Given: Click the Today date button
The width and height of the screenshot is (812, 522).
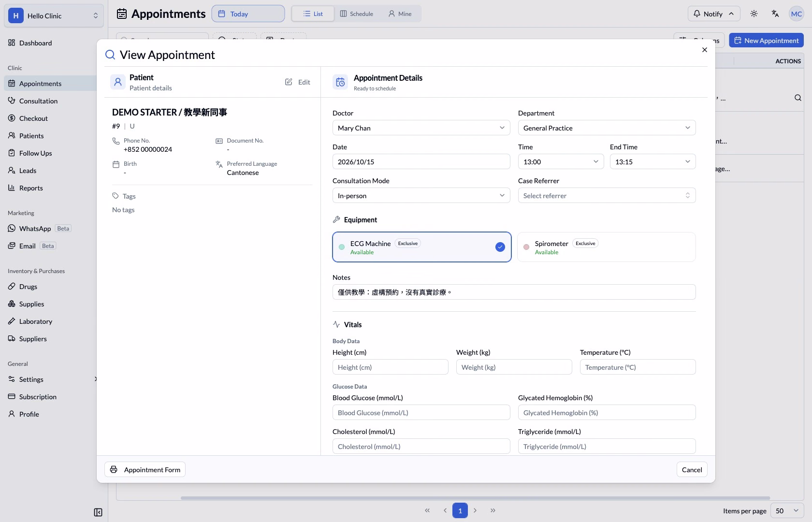Looking at the screenshot, I should click(x=248, y=14).
